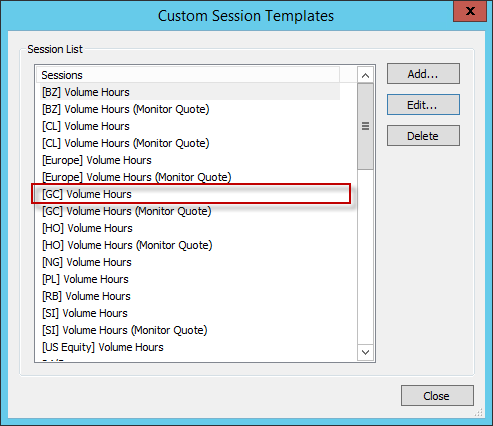Image resolution: width=493 pixels, height=426 pixels.
Task: Select the [NG] Volume Hours entry
Action: tap(190, 262)
